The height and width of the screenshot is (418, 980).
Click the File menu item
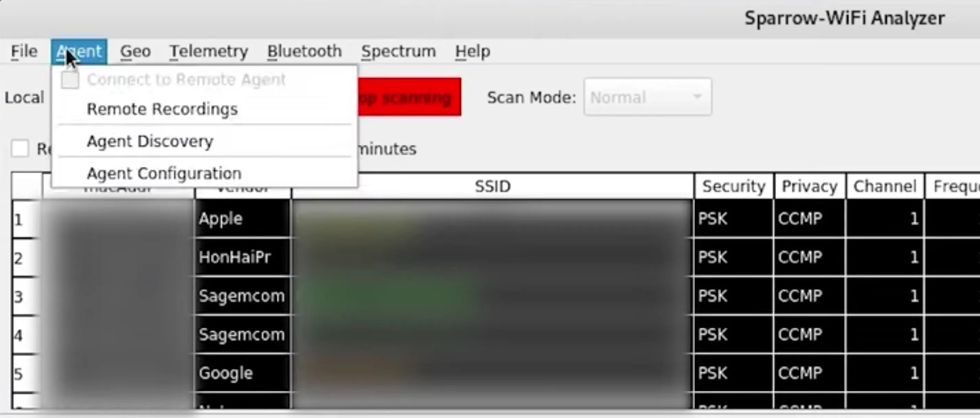pyautogui.click(x=23, y=50)
